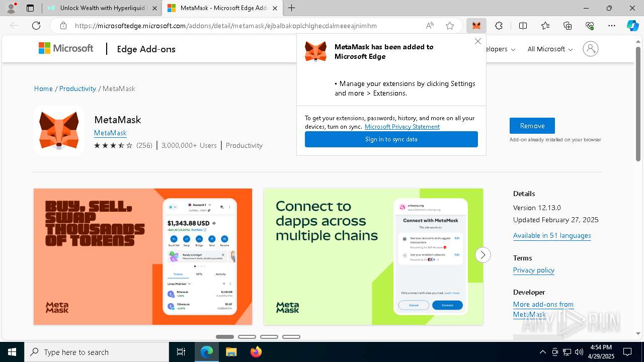View the star rating reviews (256)
This screenshot has width=644, height=362.
123,145
